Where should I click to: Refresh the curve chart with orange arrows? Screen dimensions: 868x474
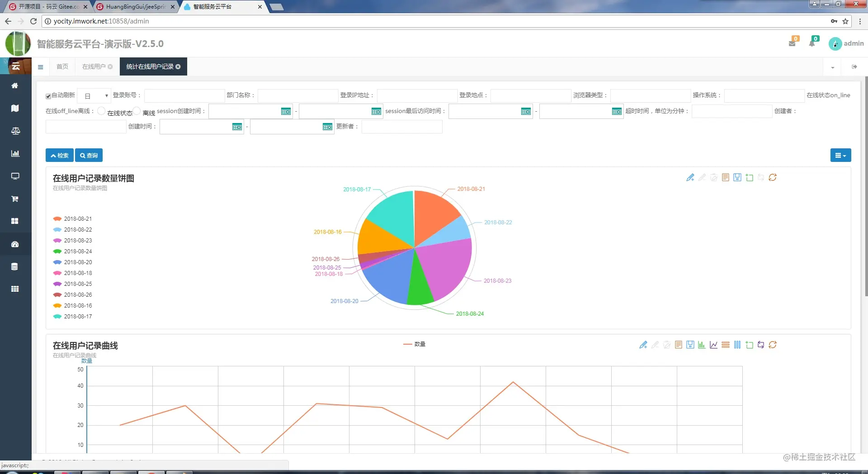tap(773, 345)
